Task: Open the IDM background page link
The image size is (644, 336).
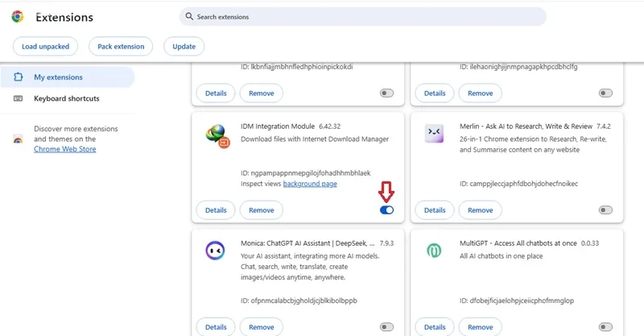Action: pyautogui.click(x=310, y=184)
